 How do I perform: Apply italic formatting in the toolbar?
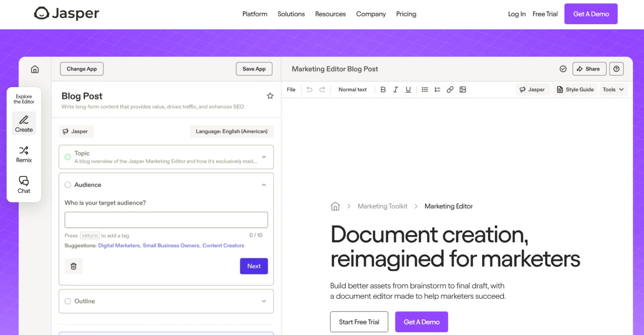(x=395, y=89)
